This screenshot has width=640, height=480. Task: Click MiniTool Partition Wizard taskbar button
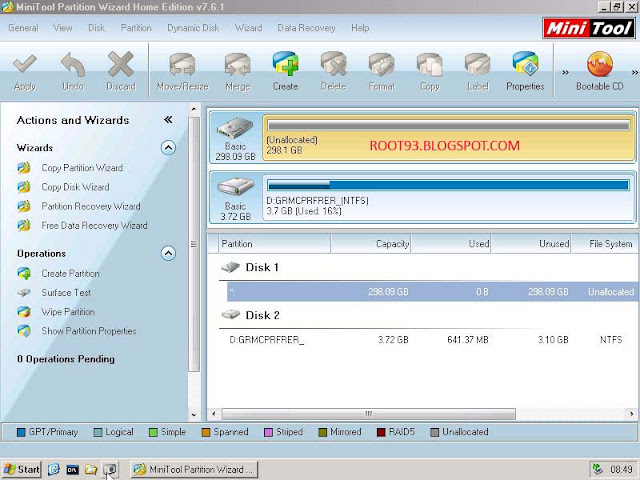click(x=194, y=469)
